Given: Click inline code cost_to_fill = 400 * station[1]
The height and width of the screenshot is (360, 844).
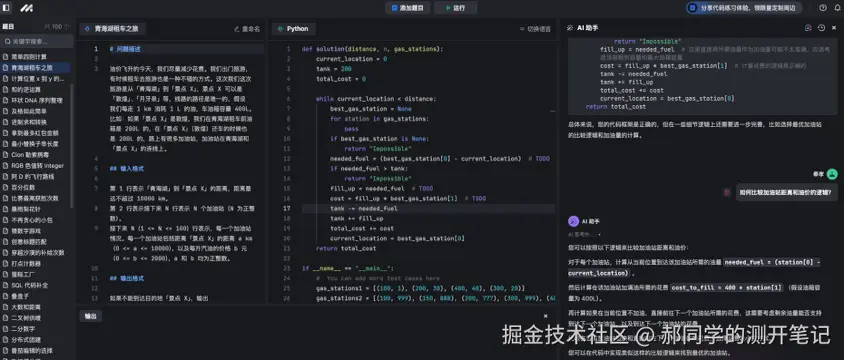Looking at the screenshot, I should [727, 288].
